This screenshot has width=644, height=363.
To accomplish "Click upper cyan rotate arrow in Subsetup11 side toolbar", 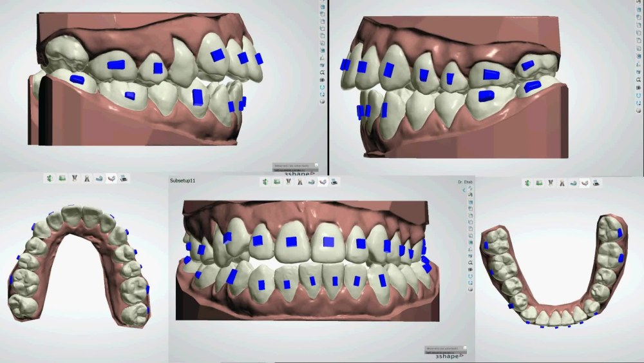I will (470, 276).
